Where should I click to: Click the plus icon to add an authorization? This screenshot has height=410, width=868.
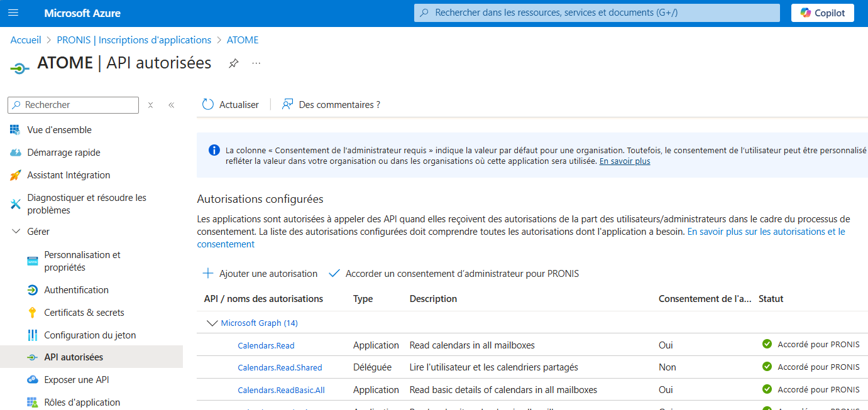pos(207,273)
